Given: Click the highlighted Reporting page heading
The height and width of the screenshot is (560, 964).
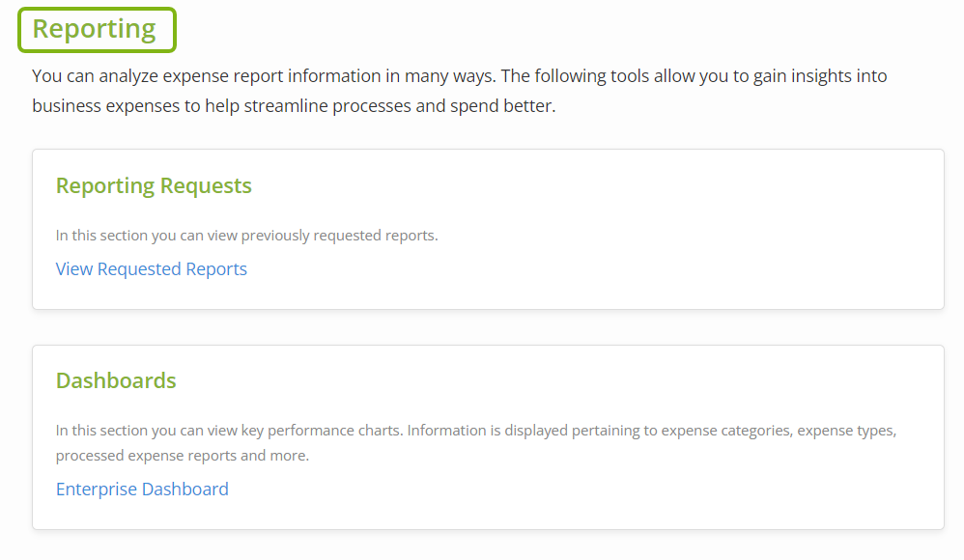Looking at the screenshot, I should 98,30.
